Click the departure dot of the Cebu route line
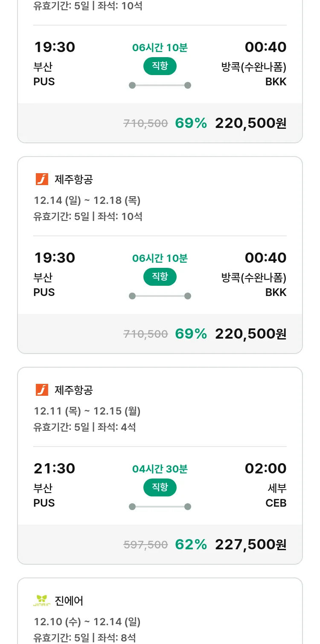Viewport: 320px width, 644px height. tap(132, 507)
